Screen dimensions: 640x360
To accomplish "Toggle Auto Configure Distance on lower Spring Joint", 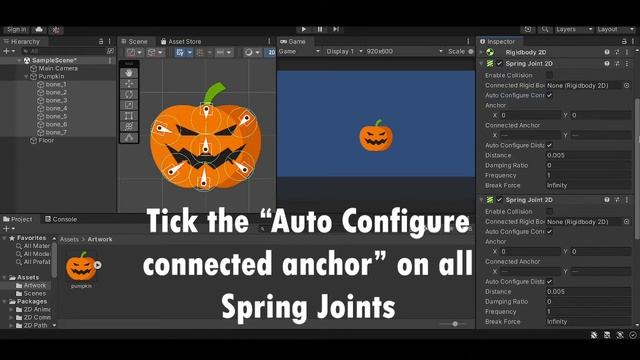I will [549, 282].
